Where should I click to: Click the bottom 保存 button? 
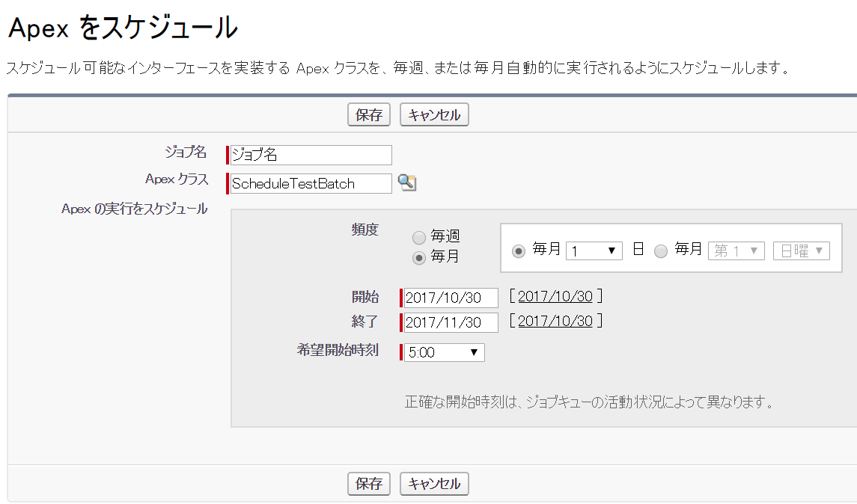368,483
